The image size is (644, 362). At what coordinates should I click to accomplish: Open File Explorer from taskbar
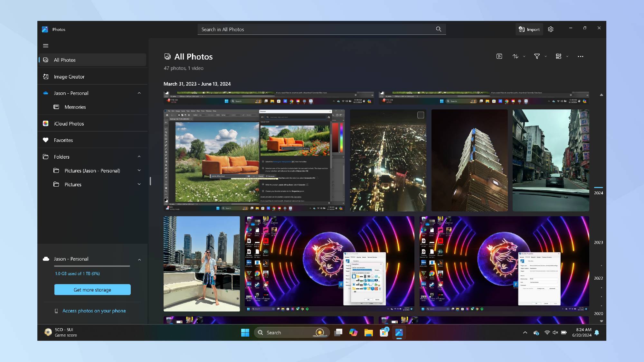coord(368,332)
